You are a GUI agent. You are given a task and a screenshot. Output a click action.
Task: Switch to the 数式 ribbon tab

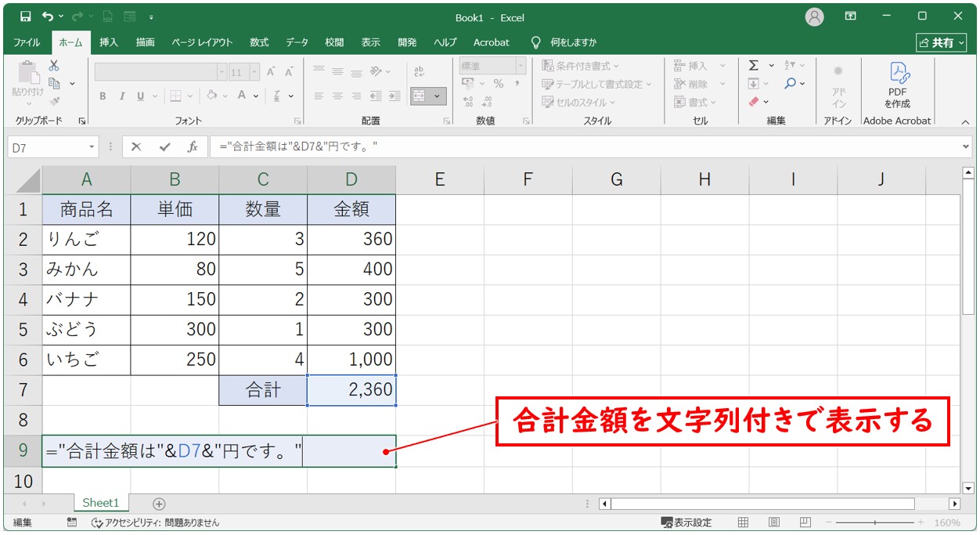[x=258, y=43]
